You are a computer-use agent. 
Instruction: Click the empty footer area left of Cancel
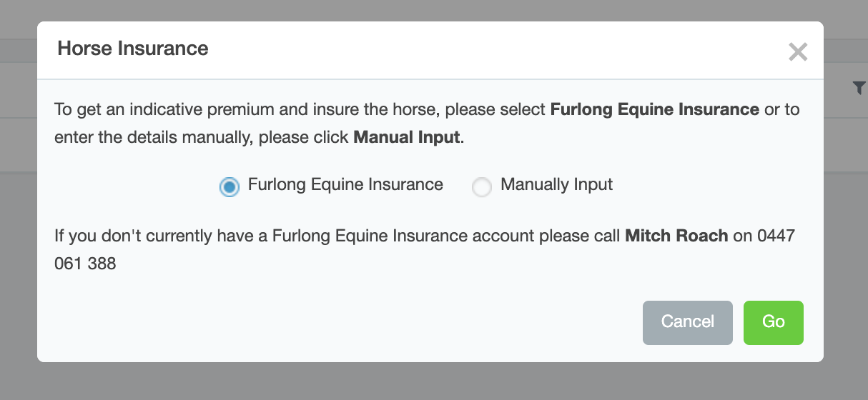pos(343,323)
